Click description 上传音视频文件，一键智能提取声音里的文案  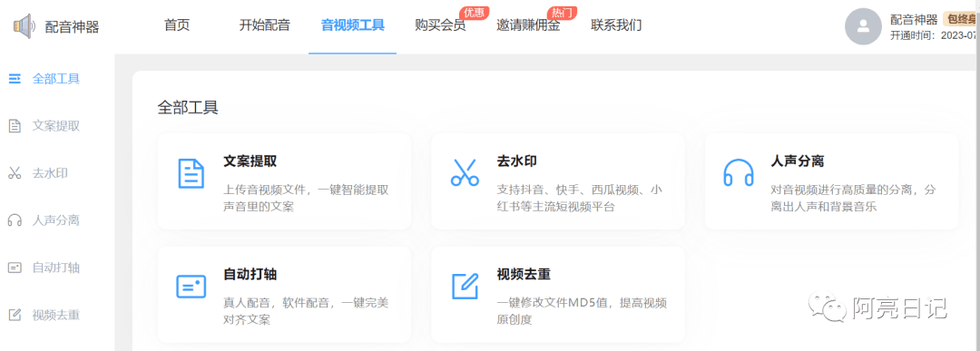307,198
